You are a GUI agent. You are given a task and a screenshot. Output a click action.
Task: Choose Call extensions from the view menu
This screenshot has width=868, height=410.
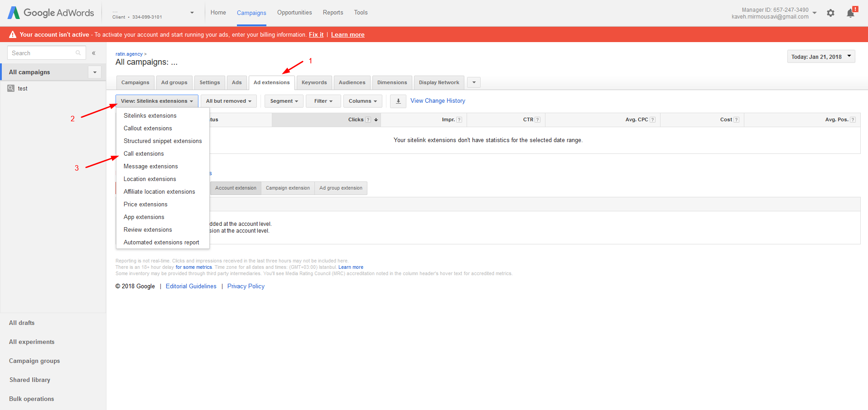pos(144,154)
